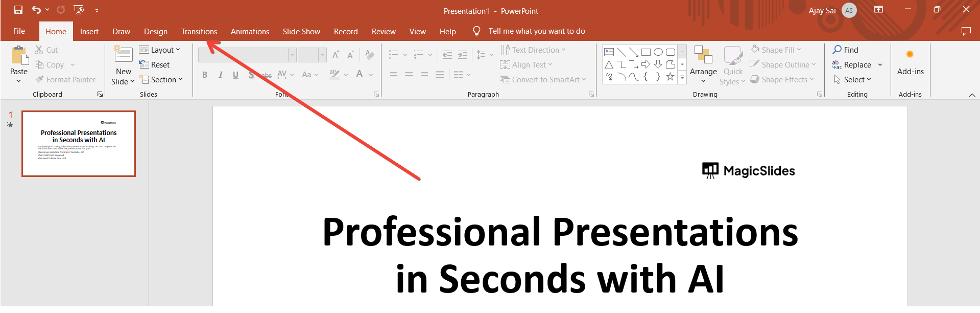Screen dimensions: 980x313
Task: Switch to the Review tab
Action: (384, 32)
